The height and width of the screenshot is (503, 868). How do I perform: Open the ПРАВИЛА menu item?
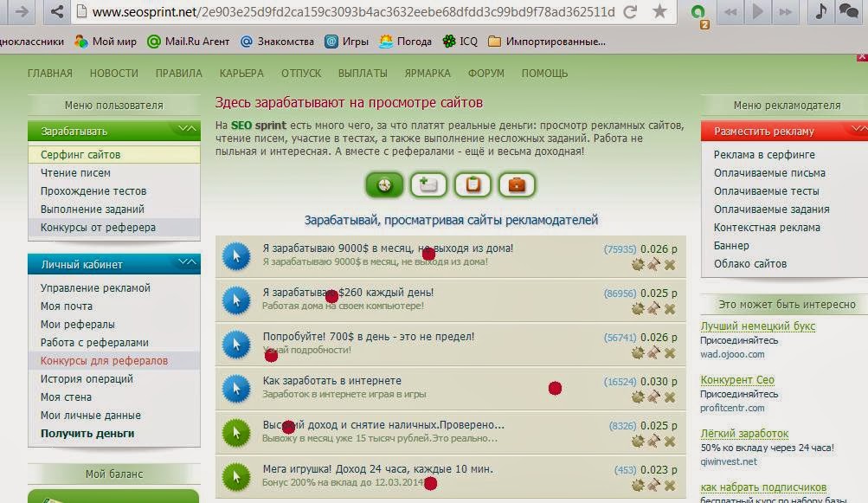[x=179, y=73]
